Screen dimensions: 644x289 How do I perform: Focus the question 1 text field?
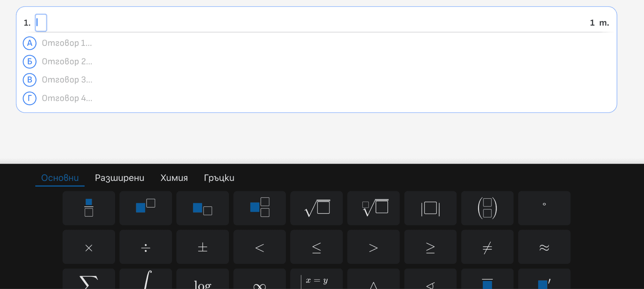coord(41,23)
